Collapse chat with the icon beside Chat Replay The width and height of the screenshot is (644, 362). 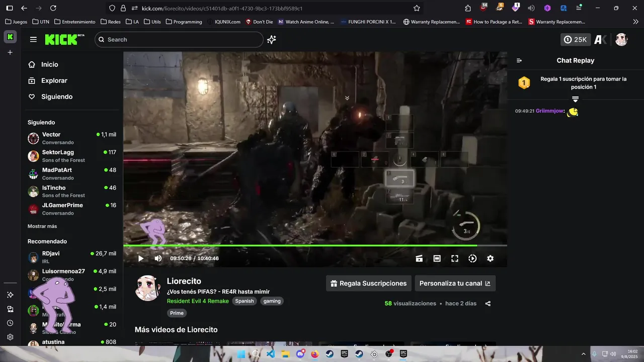point(519,60)
